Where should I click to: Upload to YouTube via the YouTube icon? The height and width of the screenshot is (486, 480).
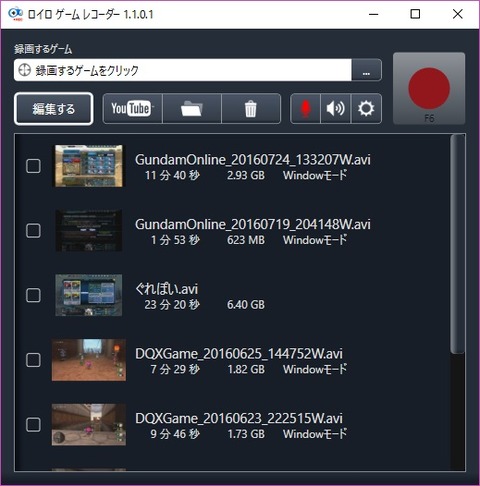pos(133,109)
